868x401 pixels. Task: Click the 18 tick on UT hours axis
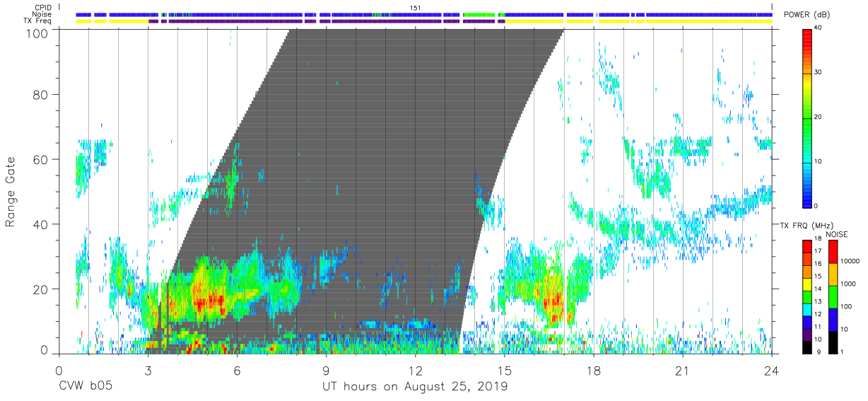tap(594, 371)
